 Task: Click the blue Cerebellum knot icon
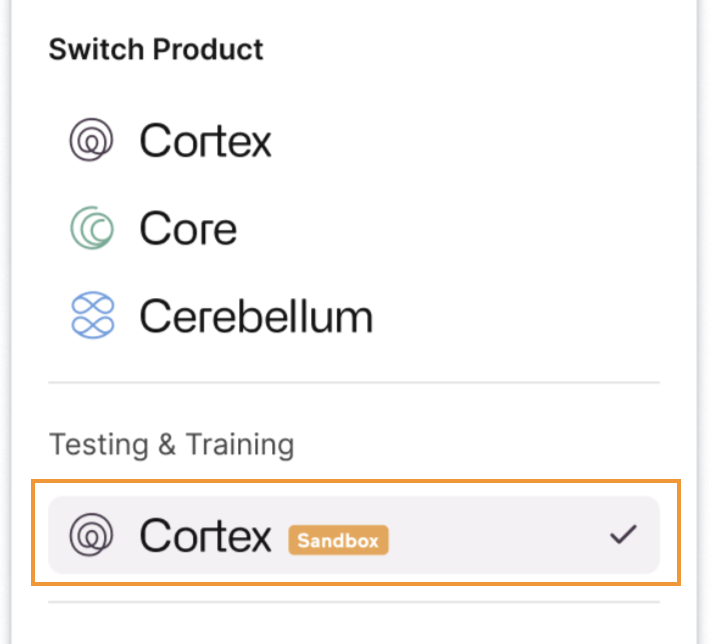(x=92, y=315)
